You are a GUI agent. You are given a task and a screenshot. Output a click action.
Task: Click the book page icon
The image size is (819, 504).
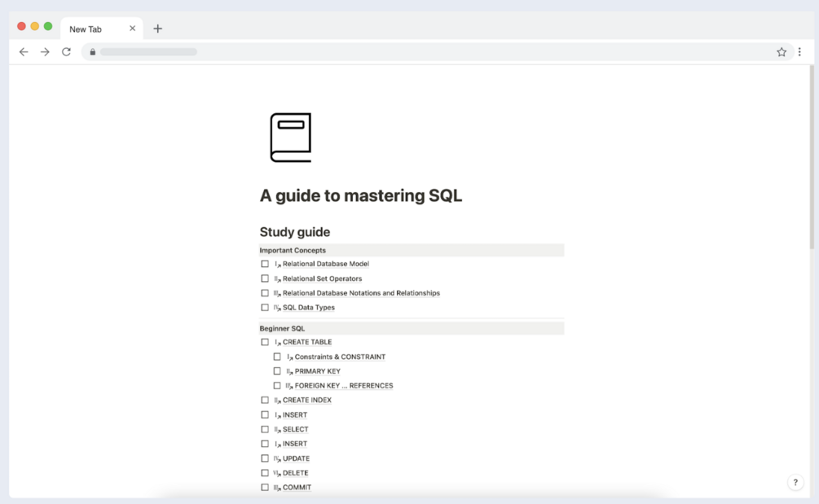tap(291, 138)
